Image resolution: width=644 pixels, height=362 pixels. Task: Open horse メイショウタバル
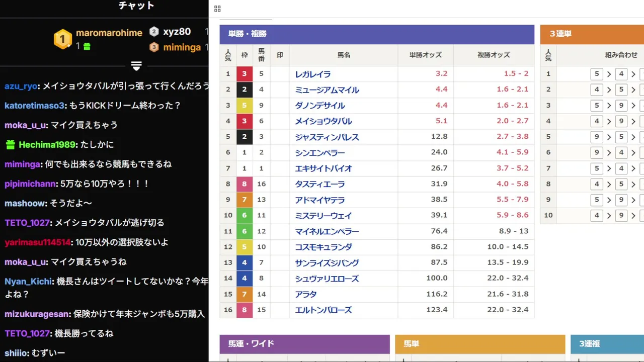pyautogui.click(x=324, y=121)
